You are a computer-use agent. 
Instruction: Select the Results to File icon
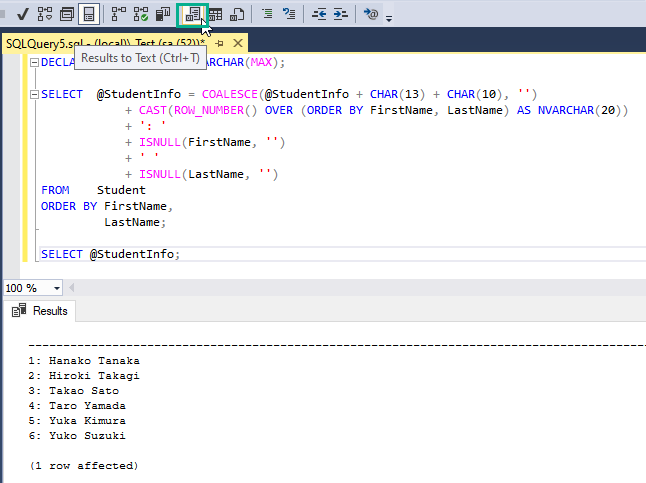pos(237,14)
